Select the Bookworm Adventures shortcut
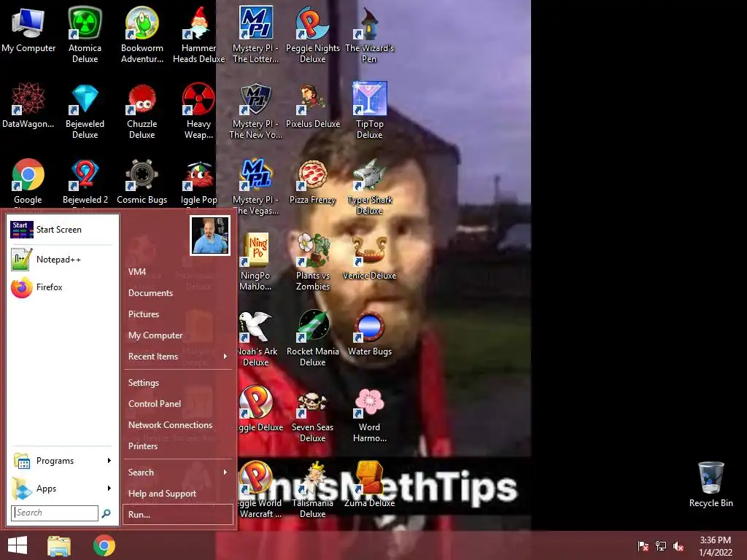Screen dimensions: 747x560 (142, 34)
